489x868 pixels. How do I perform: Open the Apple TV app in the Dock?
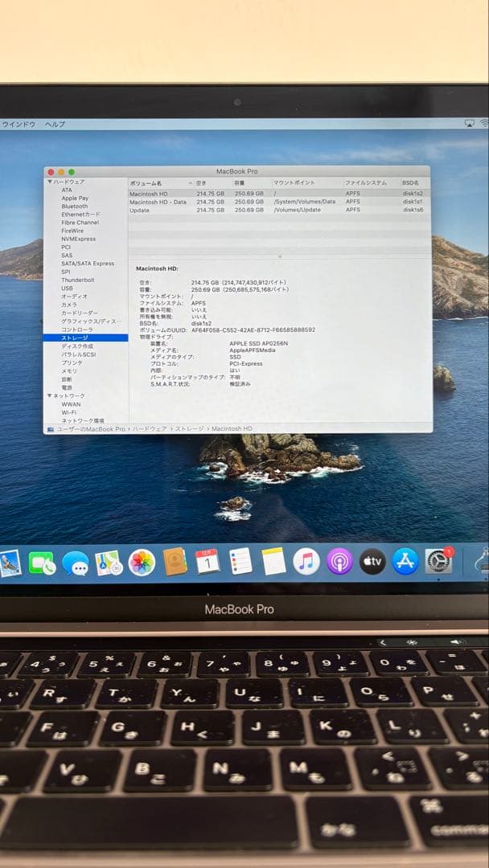pyautogui.click(x=372, y=561)
